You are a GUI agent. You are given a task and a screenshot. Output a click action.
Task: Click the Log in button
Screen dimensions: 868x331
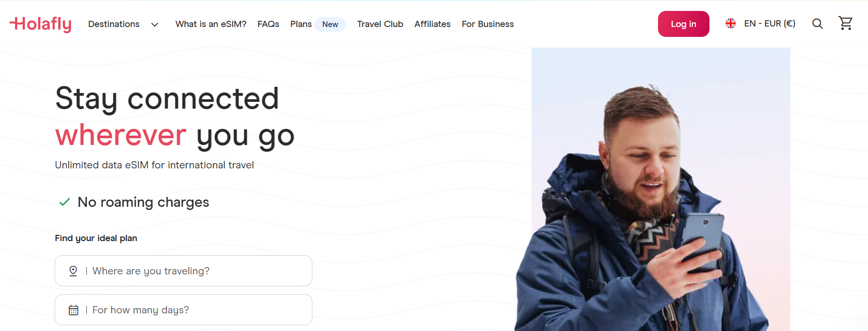683,24
